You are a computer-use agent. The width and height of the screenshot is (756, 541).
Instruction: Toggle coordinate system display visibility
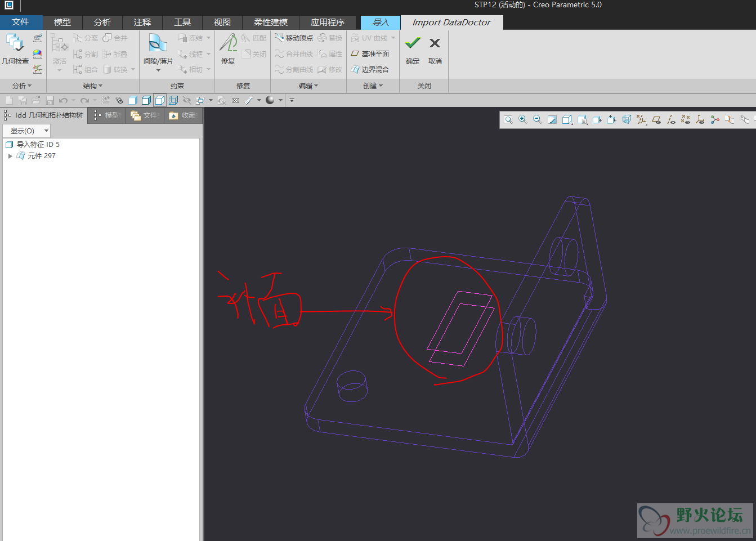tap(700, 119)
